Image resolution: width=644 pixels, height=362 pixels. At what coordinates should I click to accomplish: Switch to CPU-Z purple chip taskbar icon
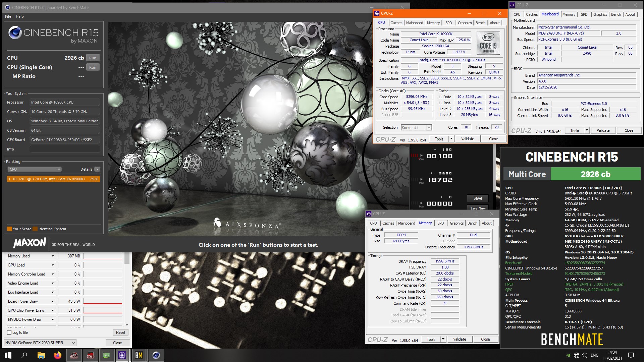point(122,355)
